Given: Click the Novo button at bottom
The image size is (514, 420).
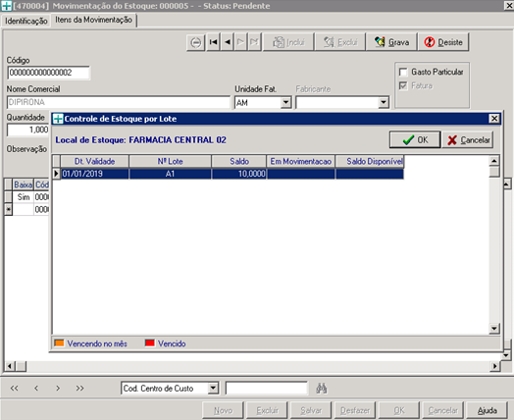Looking at the screenshot, I should point(223,410).
